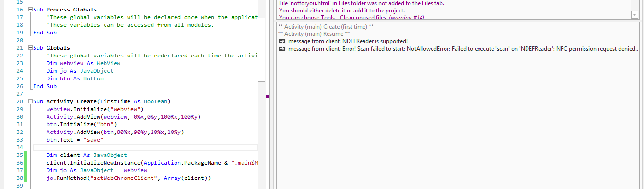Click the purple marker on editor splitter

coord(268,96)
